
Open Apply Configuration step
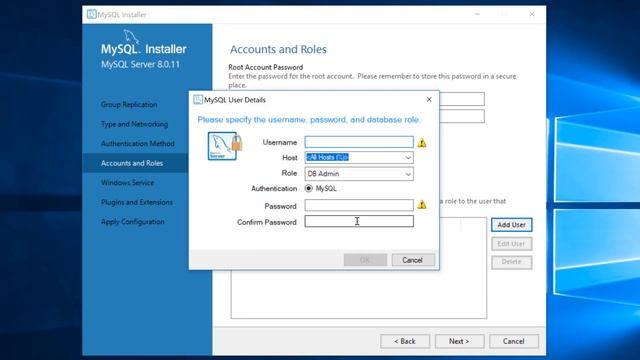tap(133, 222)
